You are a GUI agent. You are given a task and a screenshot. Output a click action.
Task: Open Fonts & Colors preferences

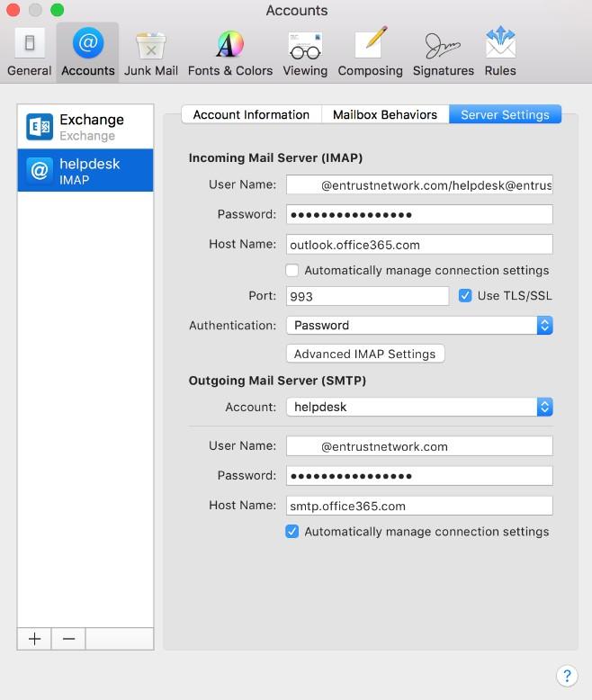(x=230, y=53)
